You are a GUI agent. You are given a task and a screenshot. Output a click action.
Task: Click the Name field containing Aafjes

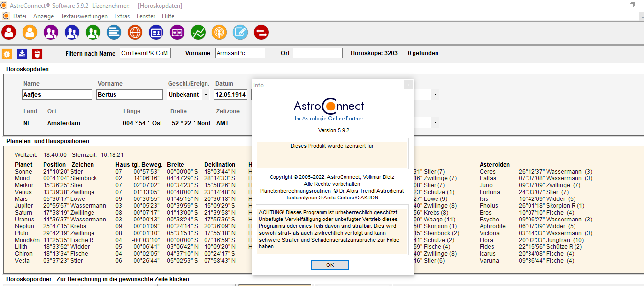tap(57, 94)
